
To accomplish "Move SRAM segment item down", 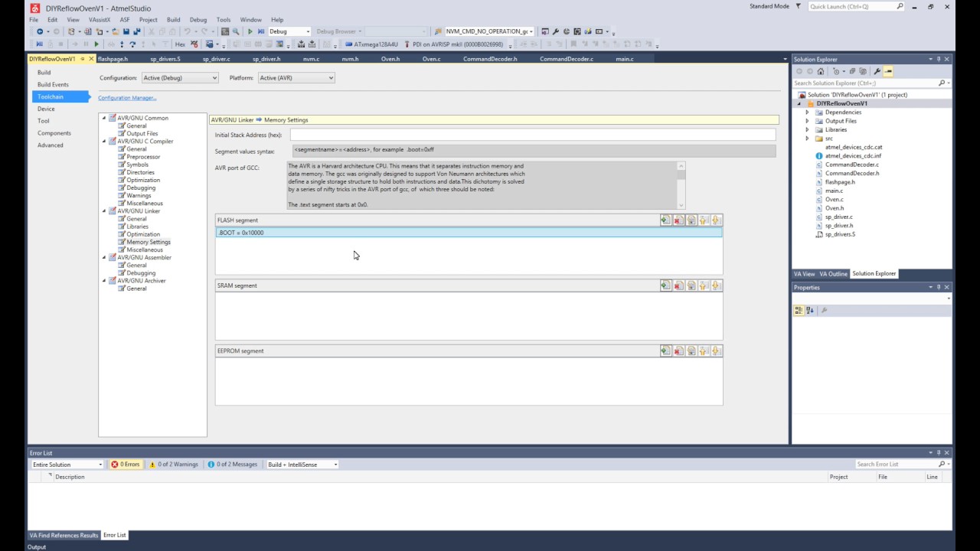I will click(716, 285).
